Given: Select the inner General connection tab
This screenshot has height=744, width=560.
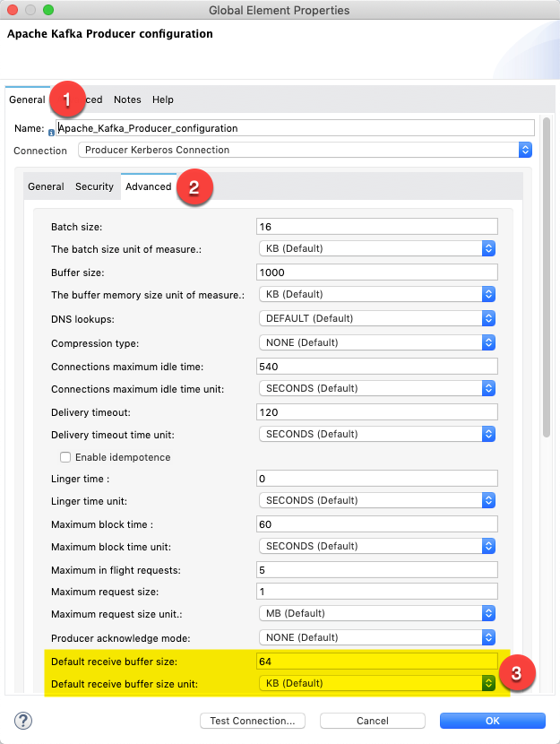Looking at the screenshot, I should (46, 186).
